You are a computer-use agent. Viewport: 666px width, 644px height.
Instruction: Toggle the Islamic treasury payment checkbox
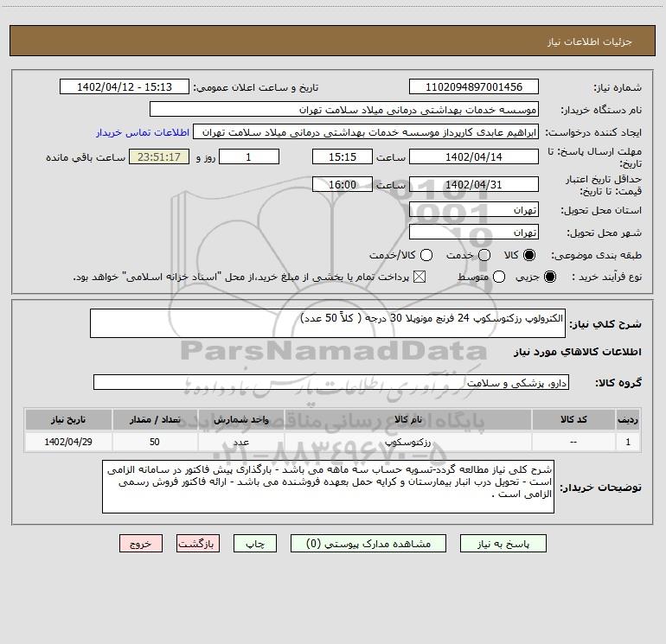click(x=419, y=277)
